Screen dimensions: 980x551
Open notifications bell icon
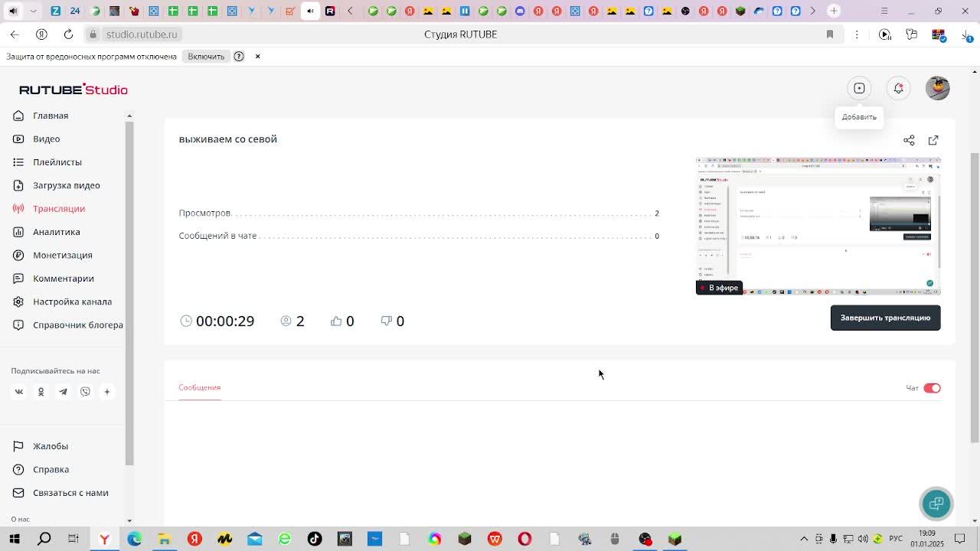899,88
